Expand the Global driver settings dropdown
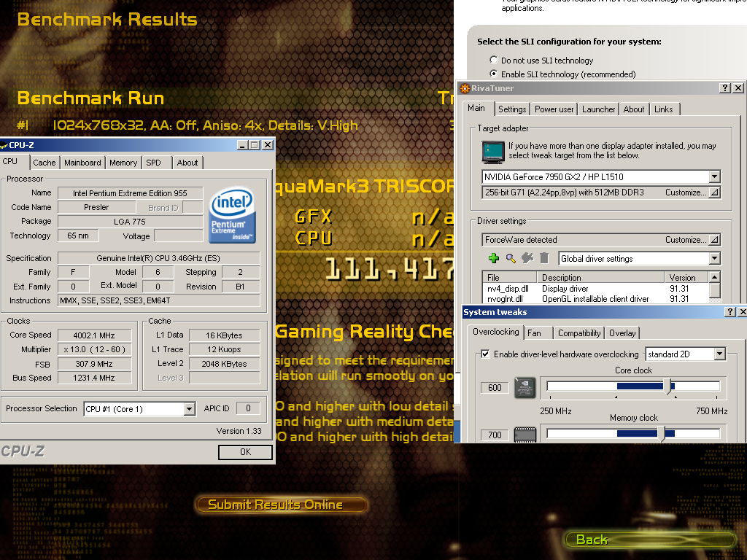 pyautogui.click(x=714, y=259)
